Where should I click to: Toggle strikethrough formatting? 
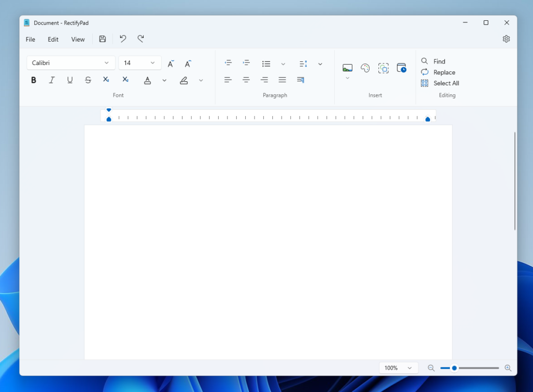coord(88,80)
